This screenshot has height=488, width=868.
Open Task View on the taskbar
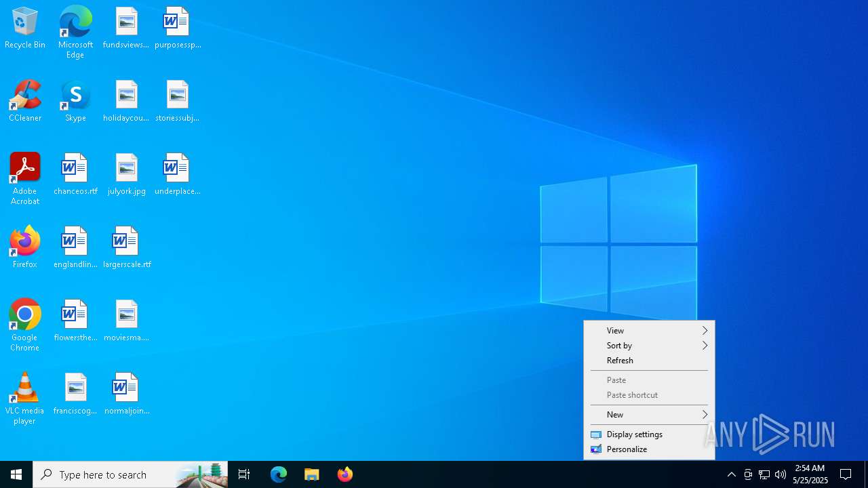click(x=244, y=474)
